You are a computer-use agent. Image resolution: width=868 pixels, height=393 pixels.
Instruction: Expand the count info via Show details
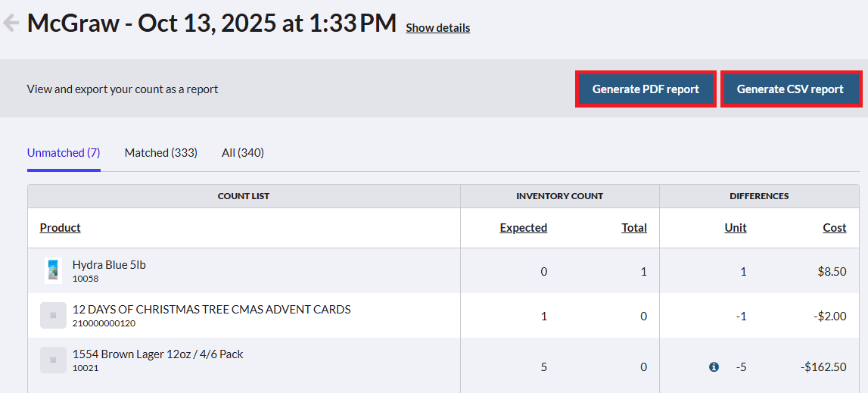tap(438, 28)
